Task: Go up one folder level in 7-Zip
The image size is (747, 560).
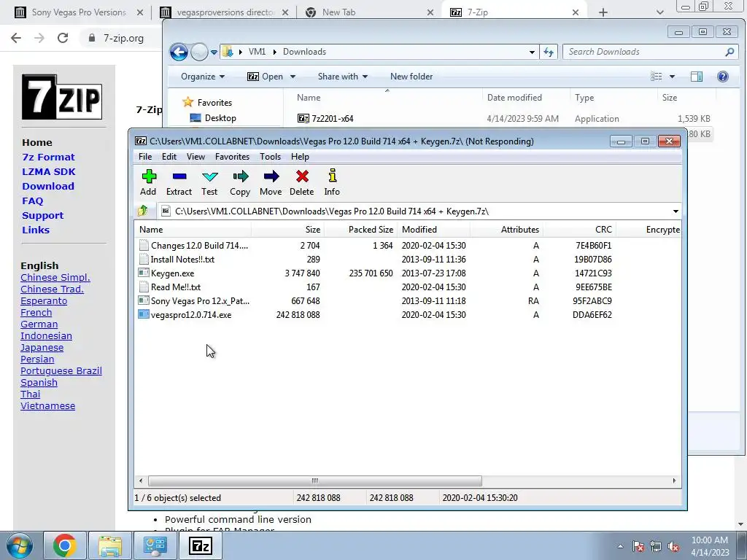Action: click(x=142, y=211)
